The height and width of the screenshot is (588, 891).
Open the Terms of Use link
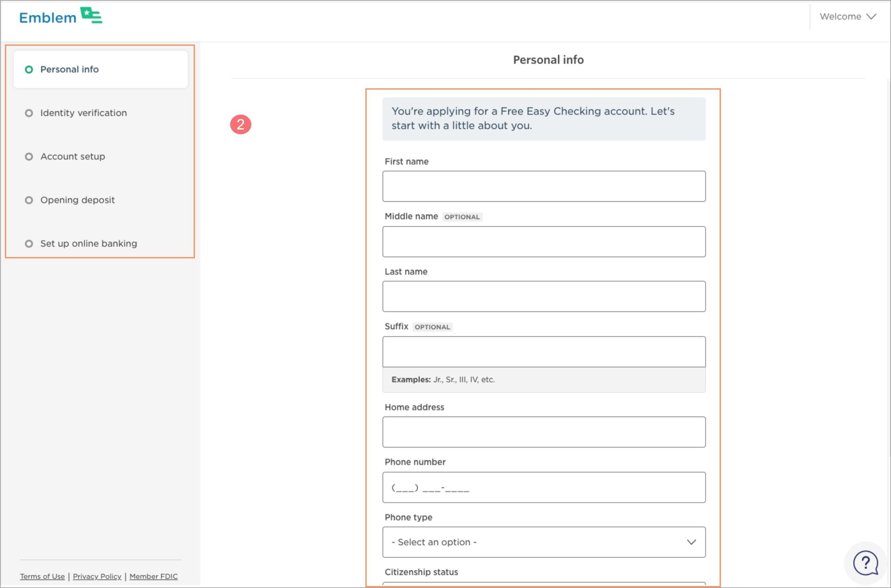(43, 576)
